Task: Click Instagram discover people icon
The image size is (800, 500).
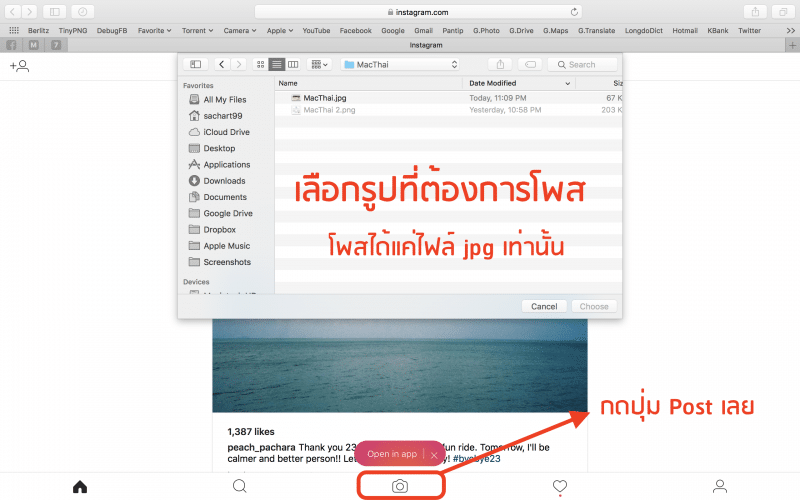Action: coord(19,66)
